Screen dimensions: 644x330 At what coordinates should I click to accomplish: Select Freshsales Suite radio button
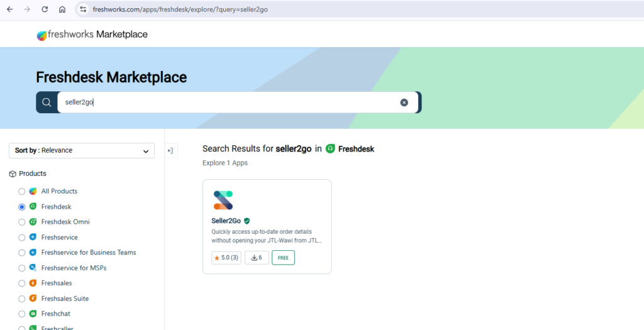click(x=22, y=299)
